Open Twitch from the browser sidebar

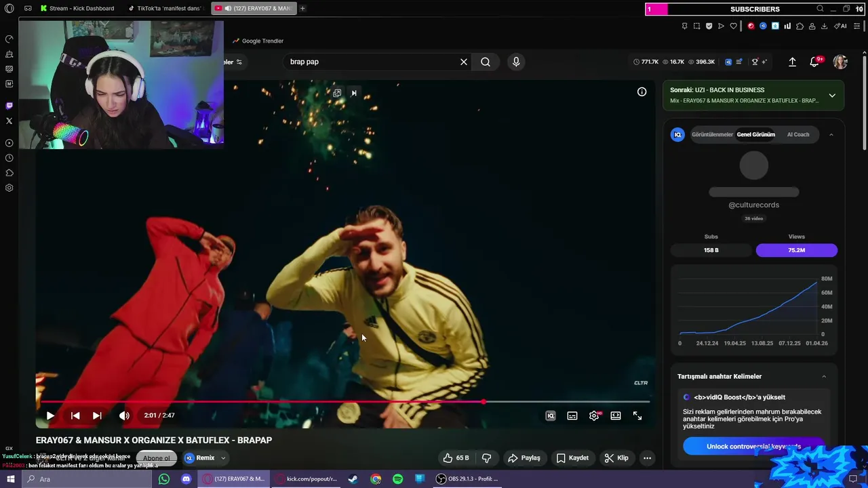pos(9,106)
